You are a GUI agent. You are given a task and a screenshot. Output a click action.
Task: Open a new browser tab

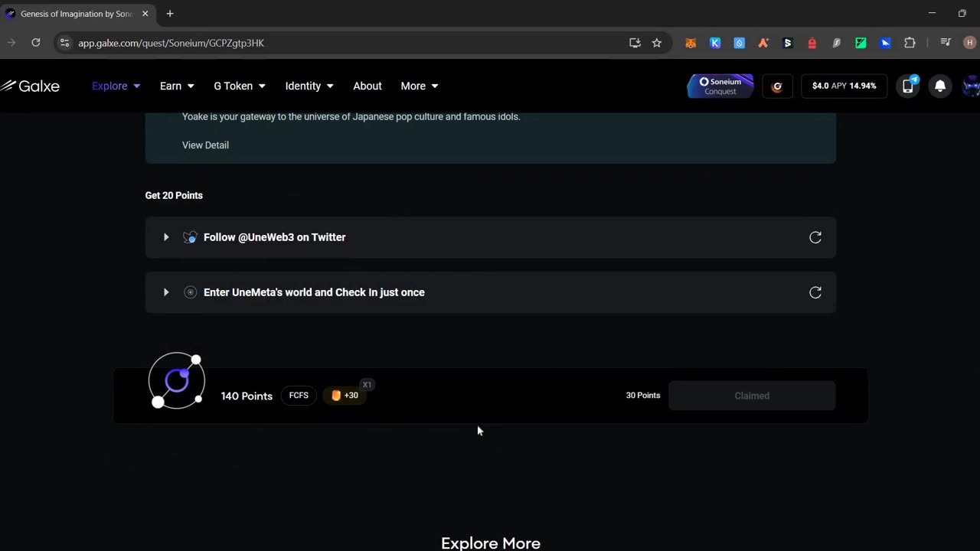coord(170,14)
